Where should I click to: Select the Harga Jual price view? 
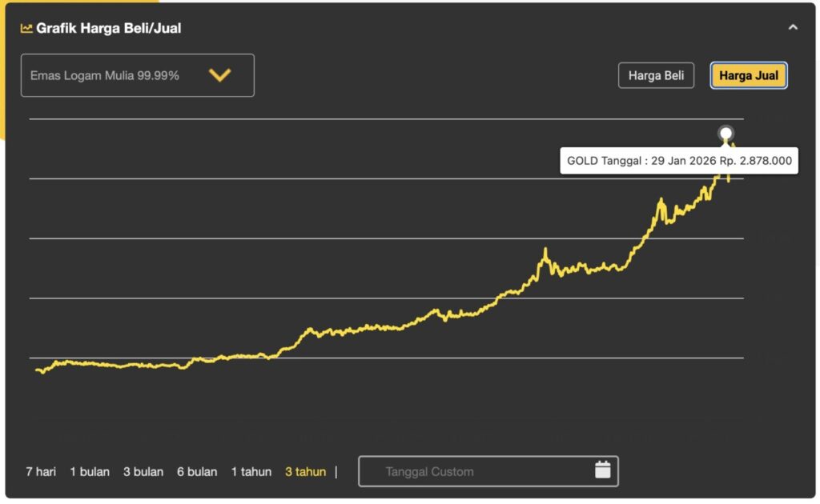click(748, 75)
